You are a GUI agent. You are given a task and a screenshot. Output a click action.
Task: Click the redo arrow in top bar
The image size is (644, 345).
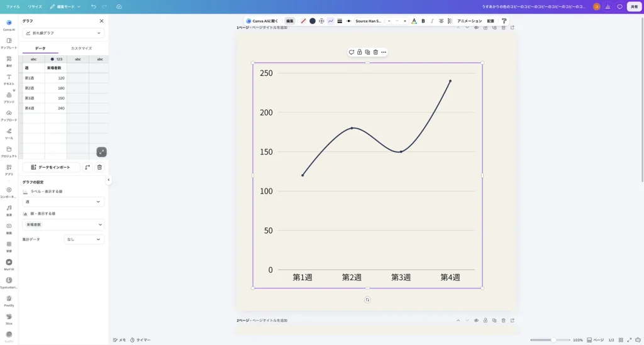pyautogui.click(x=104, y=6)
